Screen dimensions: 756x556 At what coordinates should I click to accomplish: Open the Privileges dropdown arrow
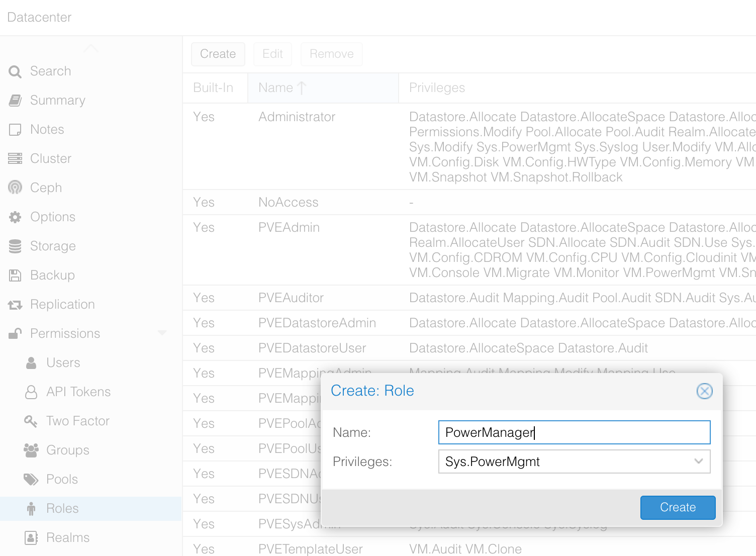[698, 461]
